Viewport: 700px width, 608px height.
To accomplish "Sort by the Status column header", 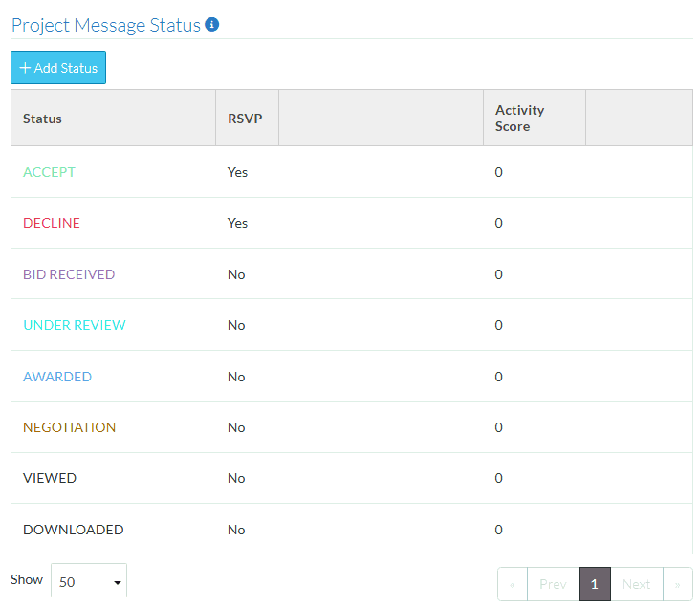I will pos(43,119).
